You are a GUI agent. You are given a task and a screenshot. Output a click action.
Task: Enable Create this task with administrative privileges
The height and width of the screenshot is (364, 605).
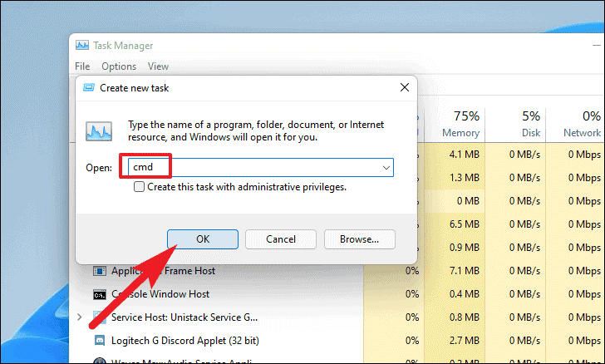click(x=140, y=187)
